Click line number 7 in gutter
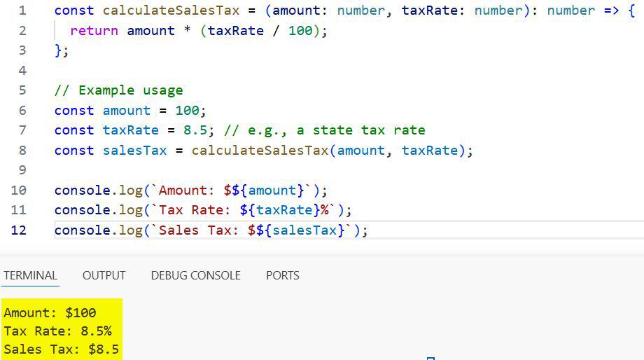644x360 pixels. point(22,130)
